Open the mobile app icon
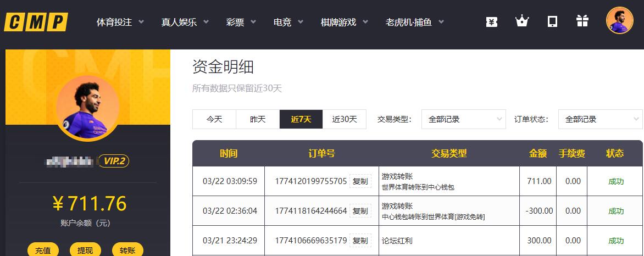Viewport: 644px width, 256px height. pos(552,21)
